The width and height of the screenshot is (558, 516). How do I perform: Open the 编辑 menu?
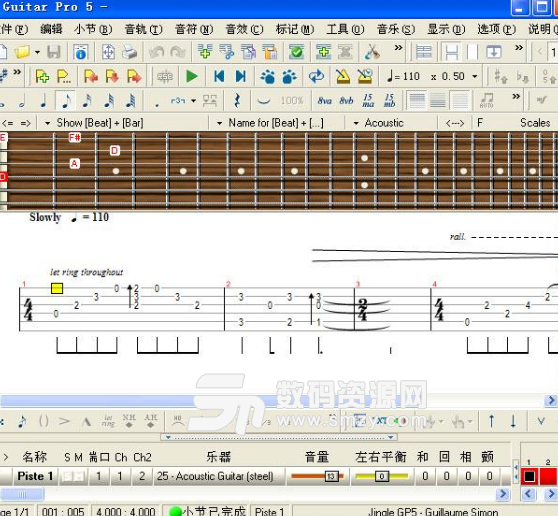tap(51, 29)
